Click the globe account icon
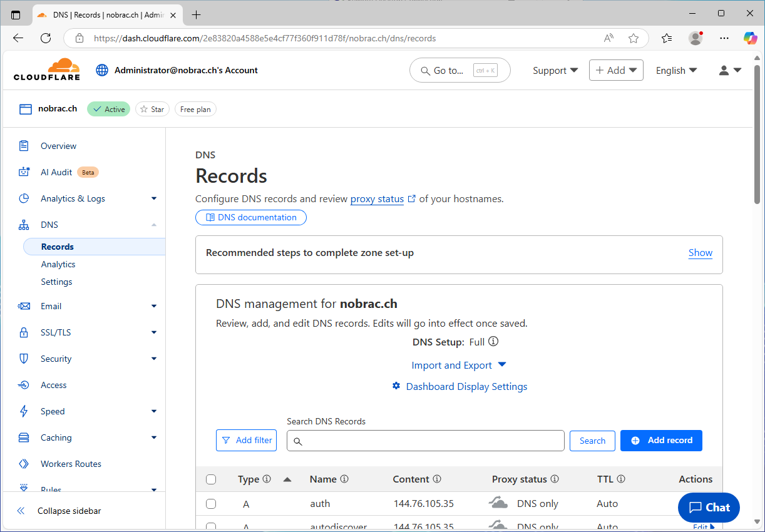 (102, 70)
